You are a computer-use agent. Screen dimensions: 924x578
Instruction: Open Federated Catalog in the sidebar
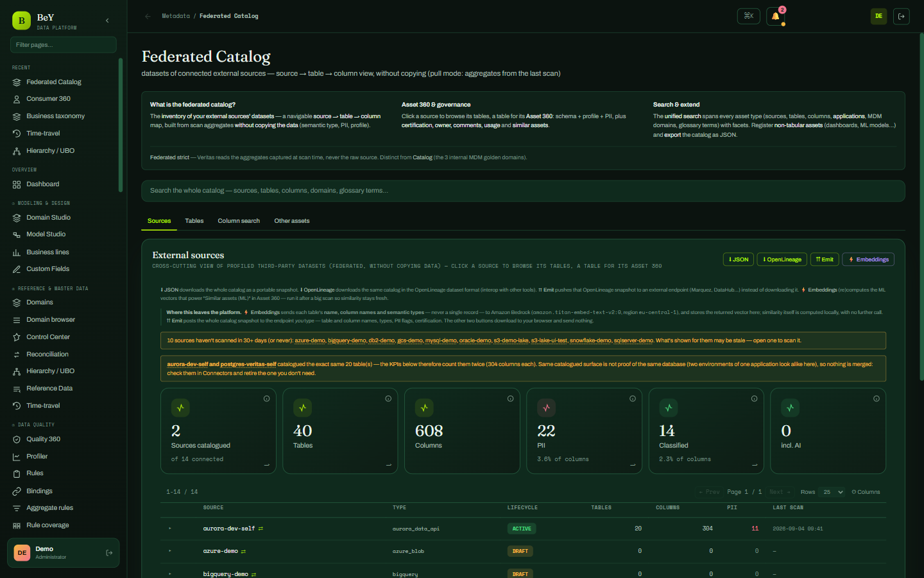[x=54, y=82]
